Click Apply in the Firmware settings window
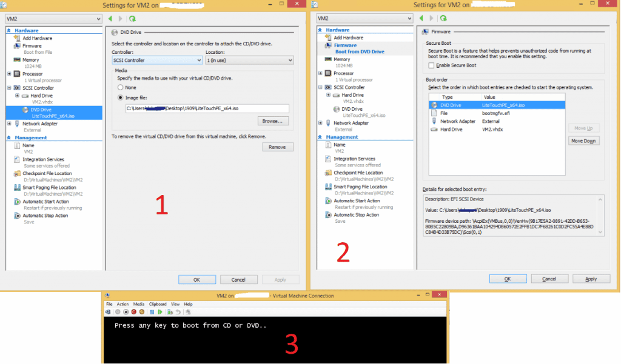 pyautogui.click(x=591, y=279)
